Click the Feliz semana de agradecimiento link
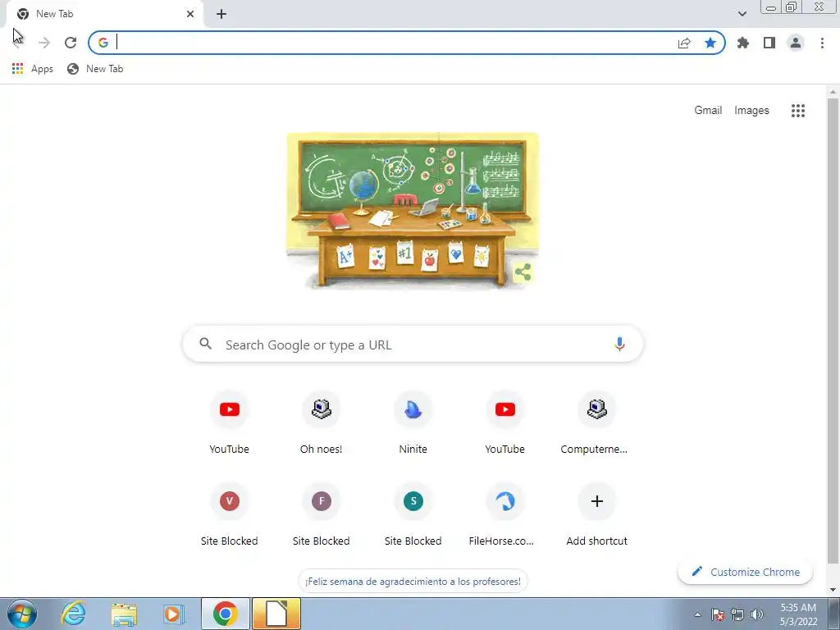The width and height of the screenshot is (840, 630). (413, 582)
